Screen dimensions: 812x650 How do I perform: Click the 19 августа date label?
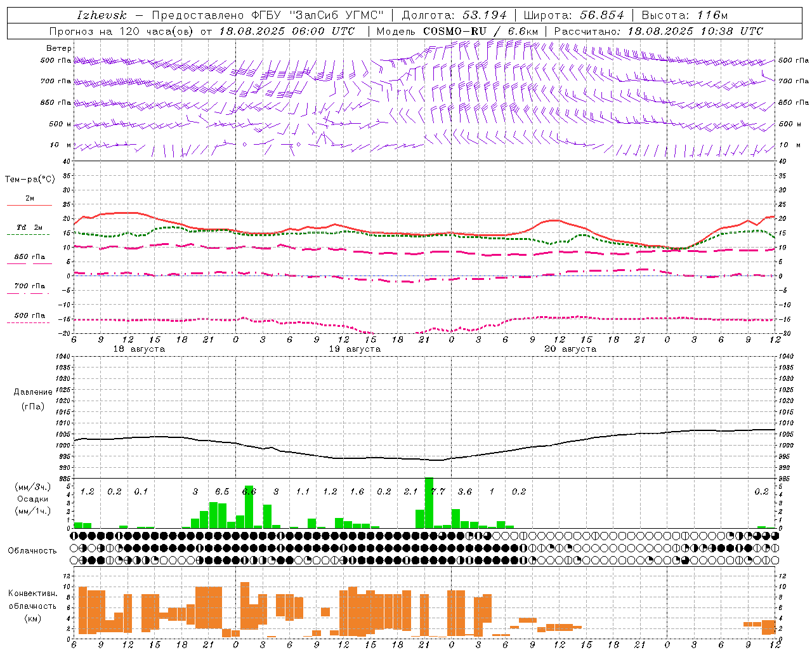click(x=355, y=349)
